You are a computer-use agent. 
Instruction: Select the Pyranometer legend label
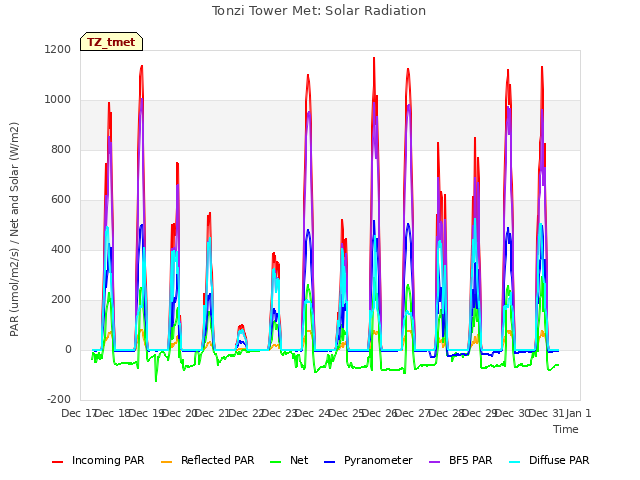coord(378,460)
